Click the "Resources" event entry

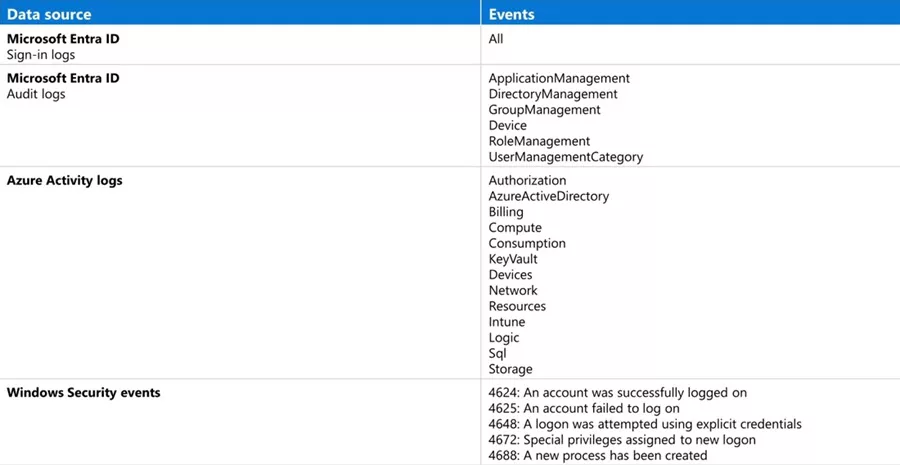[x=517, y=306]
